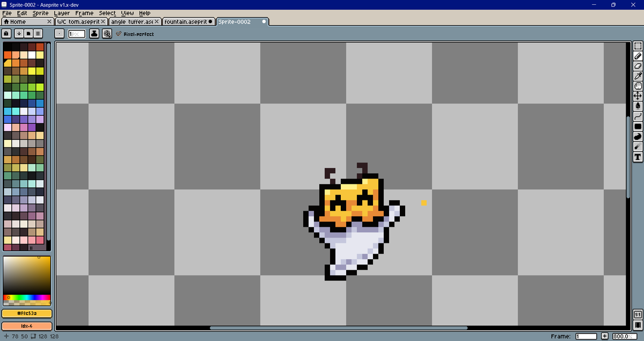Screen dimensions: 644x341
Task: Click the timeline toggle icon bottom-right
Action: (x=638, y=326)
